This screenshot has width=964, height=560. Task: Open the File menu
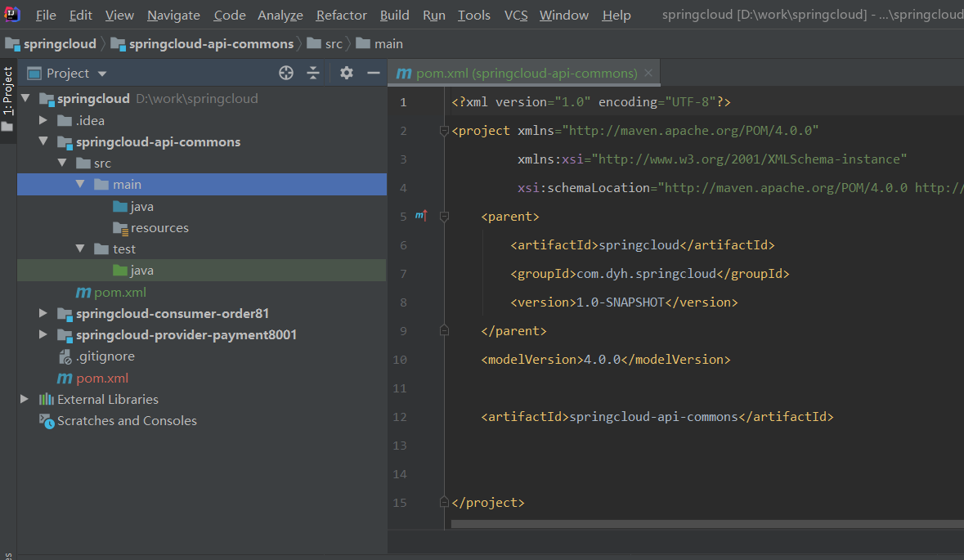click(x=46, y=15)
